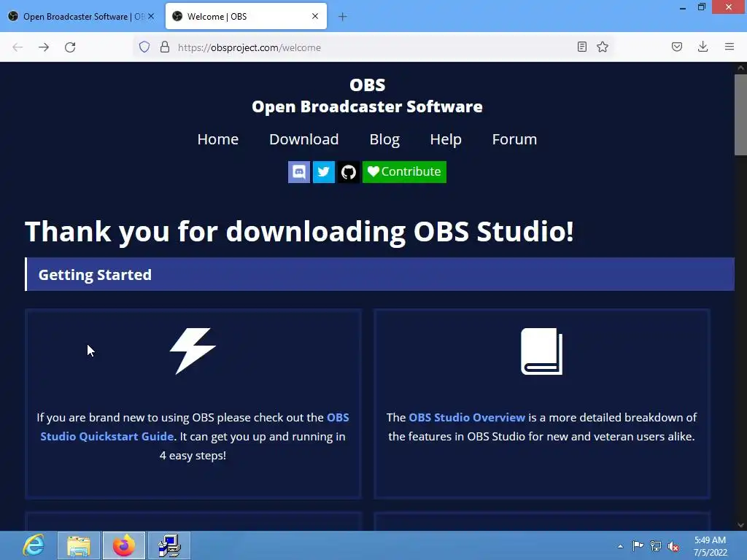This screenshot has width=747, height=560.
Task: Open a new tab with plus button
Action: pos(343,17)
